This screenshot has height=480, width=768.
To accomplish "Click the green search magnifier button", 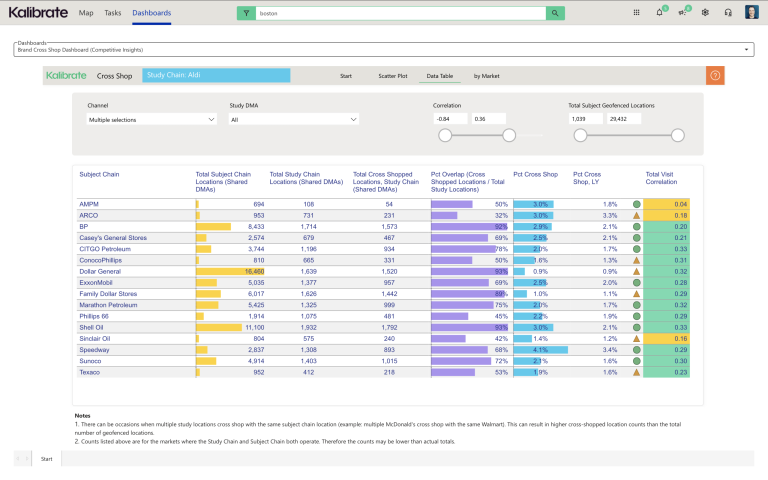I will pos(555,13).
